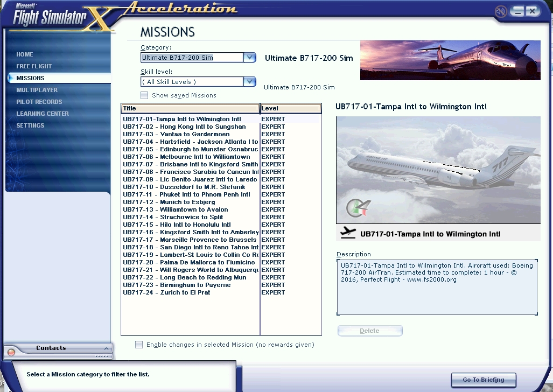
Task: Close the Flight Simulator window
Action: pyautogui.click(x=533, y=11)
